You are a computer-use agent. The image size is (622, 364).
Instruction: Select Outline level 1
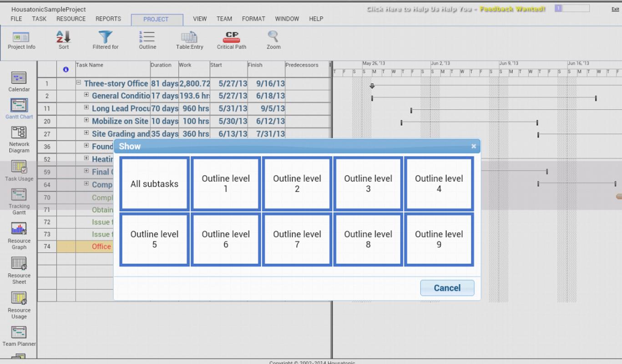coord(226,184)
